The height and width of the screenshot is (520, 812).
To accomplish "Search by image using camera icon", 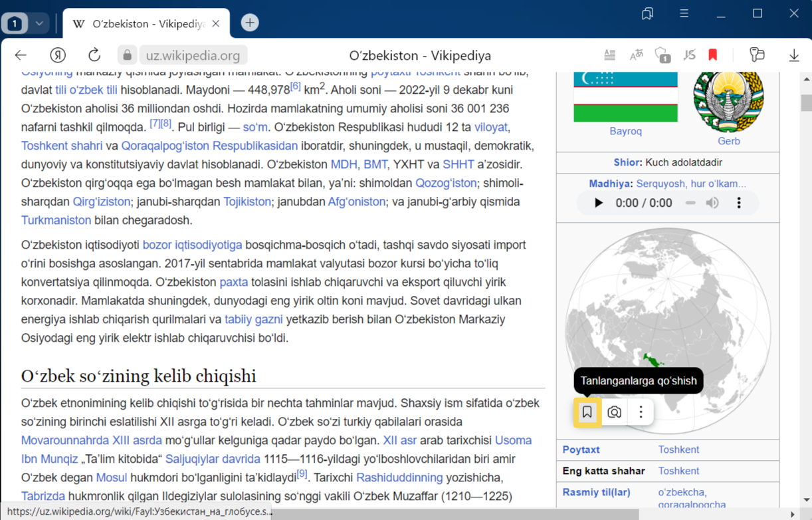I will [x=614, y=412].
